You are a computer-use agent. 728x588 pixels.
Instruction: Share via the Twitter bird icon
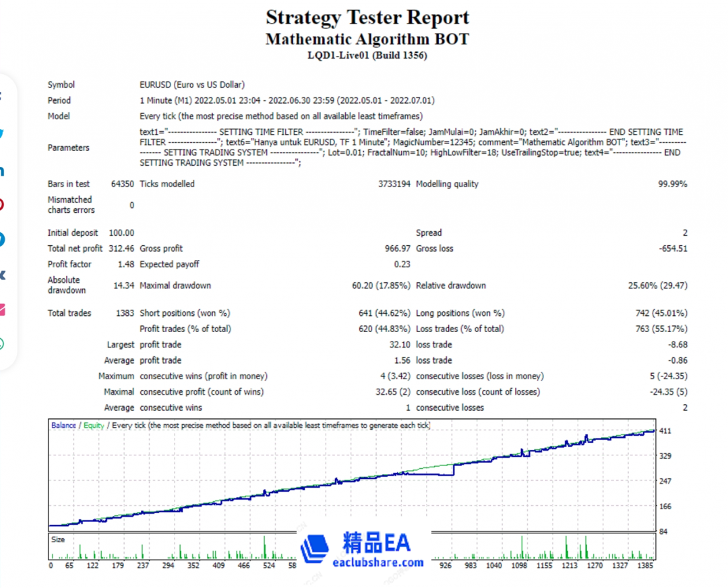pos(1,133)
